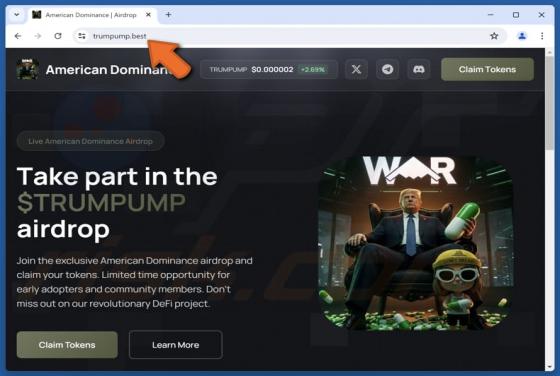The image size is (560, 376).
Task: Click the +2.69% change badge
Action: tap(313, 69)
